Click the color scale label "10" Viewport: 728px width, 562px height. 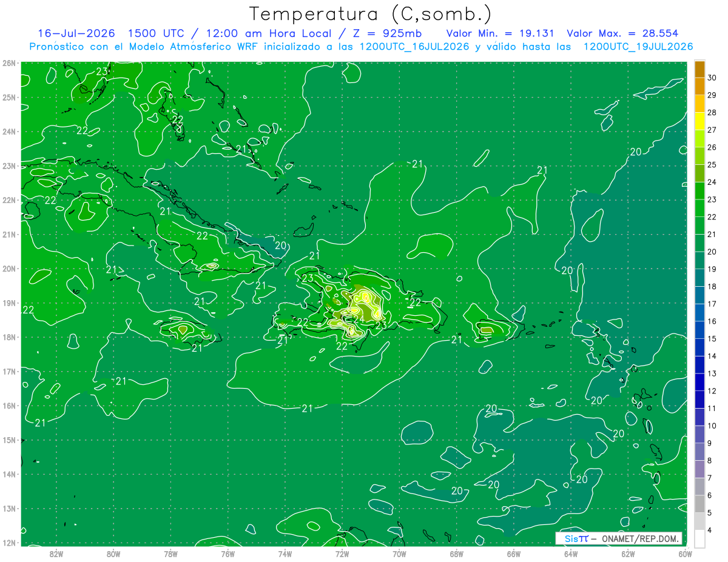click(x=712, y=426)
